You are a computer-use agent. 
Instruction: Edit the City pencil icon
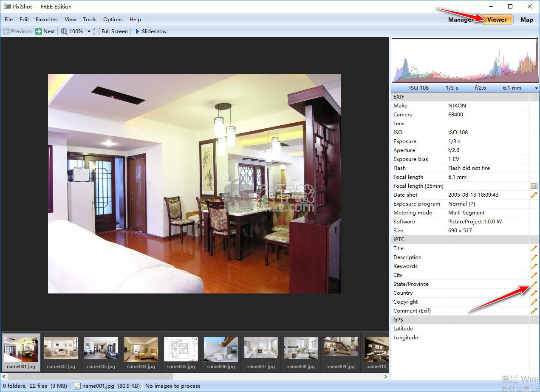click(x=534, y=275)
